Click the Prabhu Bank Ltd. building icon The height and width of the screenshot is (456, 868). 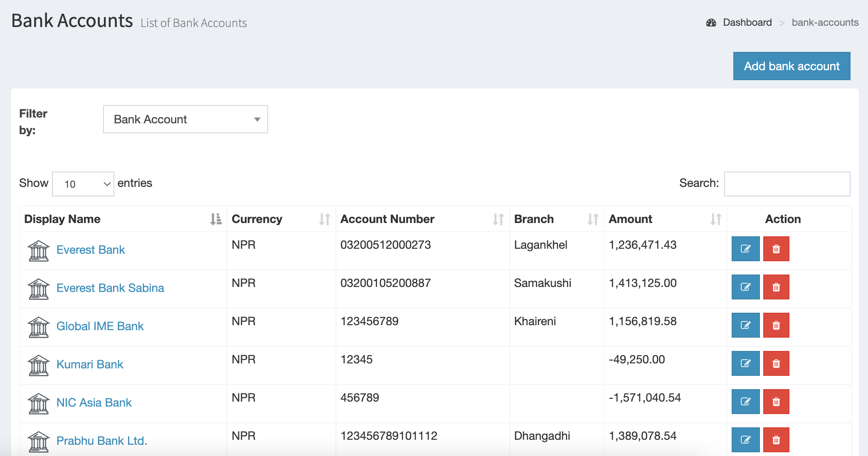pos(39,442)
